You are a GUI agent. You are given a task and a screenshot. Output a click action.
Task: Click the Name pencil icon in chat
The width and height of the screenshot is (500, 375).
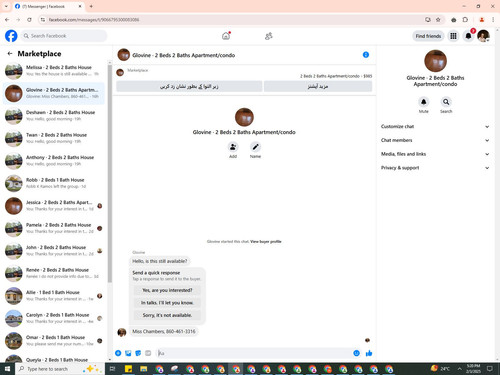click(255, 147)
